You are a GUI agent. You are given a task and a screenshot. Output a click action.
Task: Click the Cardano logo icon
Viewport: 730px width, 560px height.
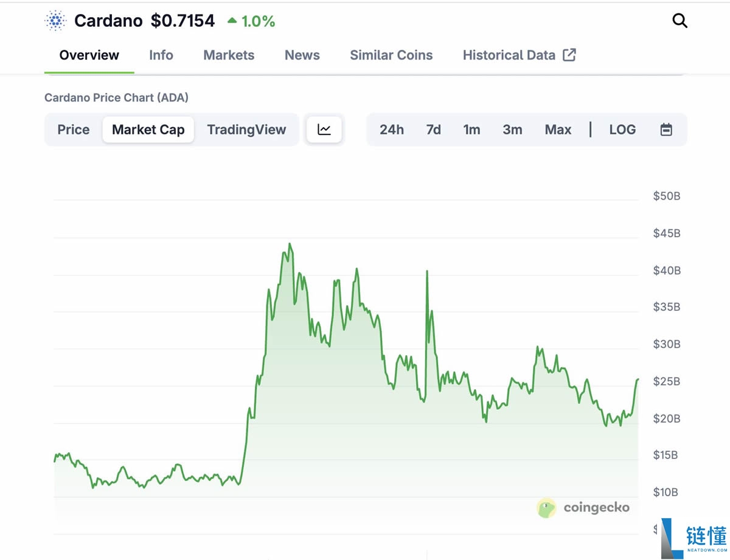(x=55, y=21)
